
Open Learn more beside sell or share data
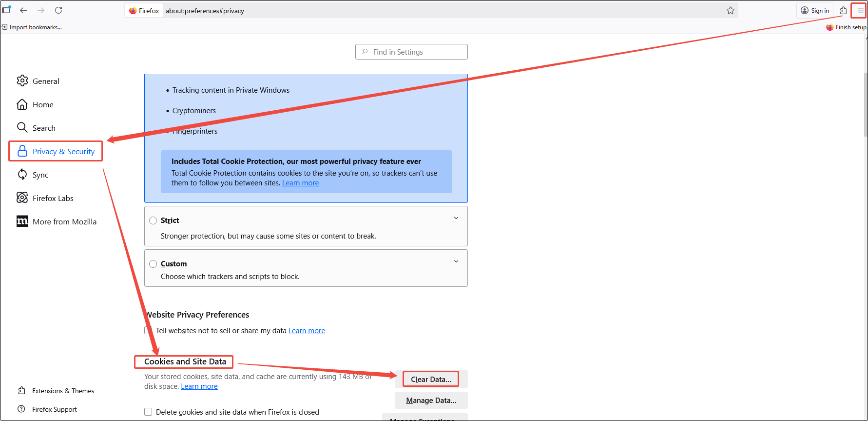pyautogui.click(x=307, y=331)
